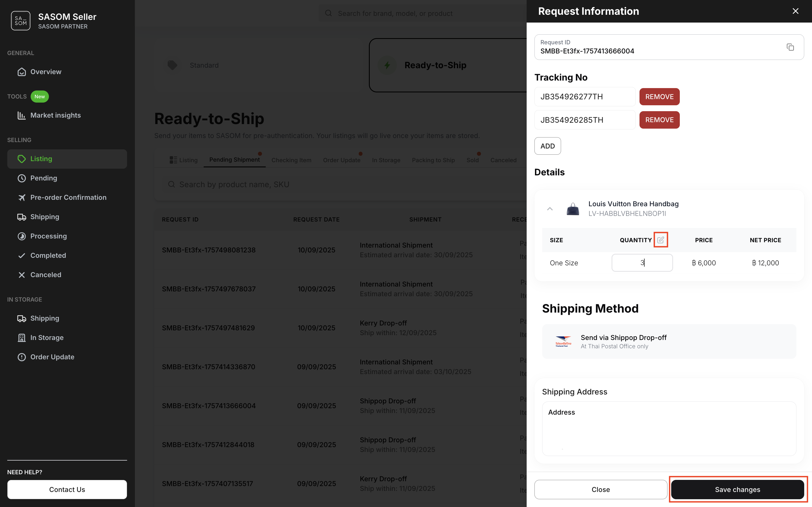The height and width of the screenshot is (507, 812).
Task: Click Close button at panel bottom
Action: (601, 490)
